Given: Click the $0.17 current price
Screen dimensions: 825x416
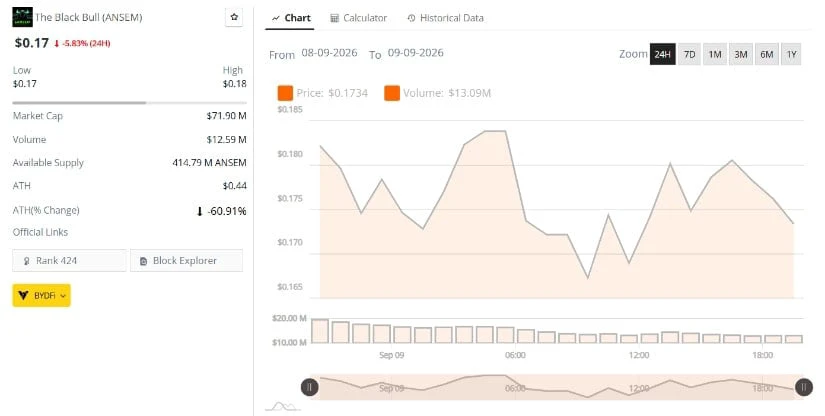Looking at the screenshot, I should pos(32,43).
